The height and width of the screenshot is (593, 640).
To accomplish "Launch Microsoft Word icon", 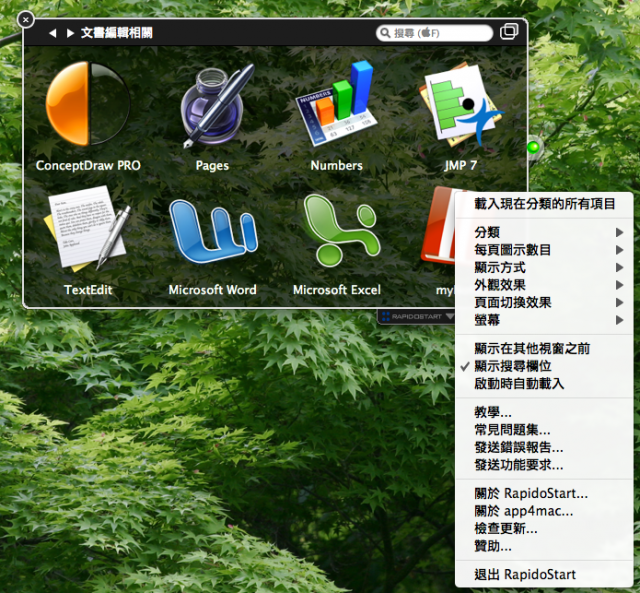I will [213, 231].
